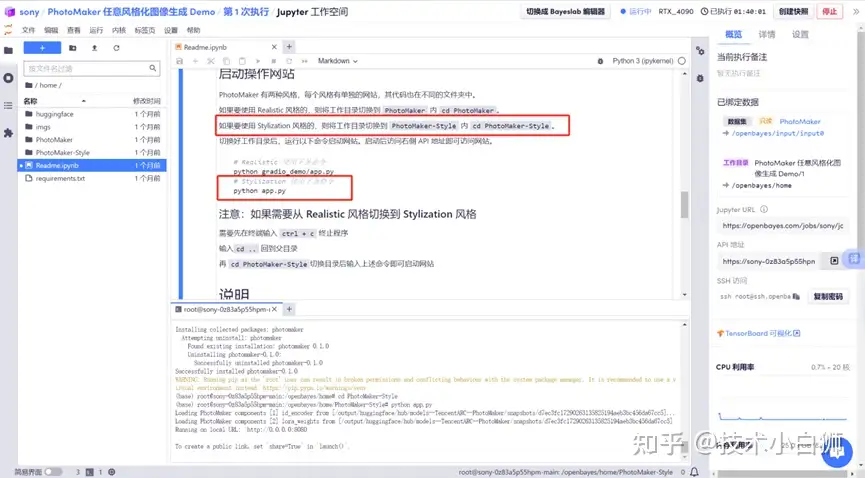Image resolution: width=865 pixels, height=478 pixels.
Task: Click the blue new launcher plus button
Action: 42,48
